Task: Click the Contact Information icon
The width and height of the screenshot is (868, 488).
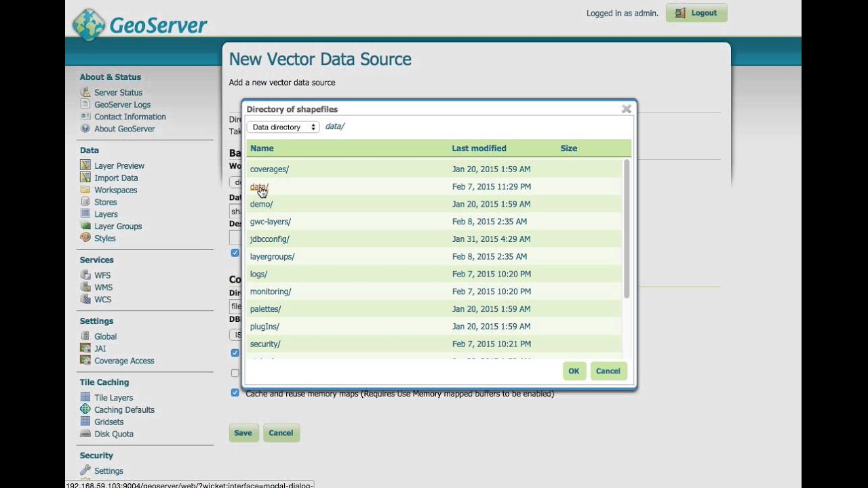Action: pos(85,117)
